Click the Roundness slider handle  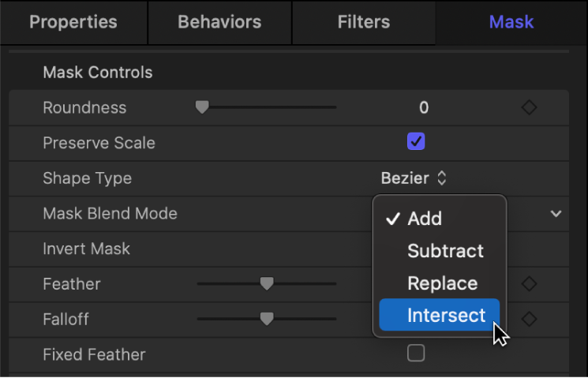(x=202, y=107)
